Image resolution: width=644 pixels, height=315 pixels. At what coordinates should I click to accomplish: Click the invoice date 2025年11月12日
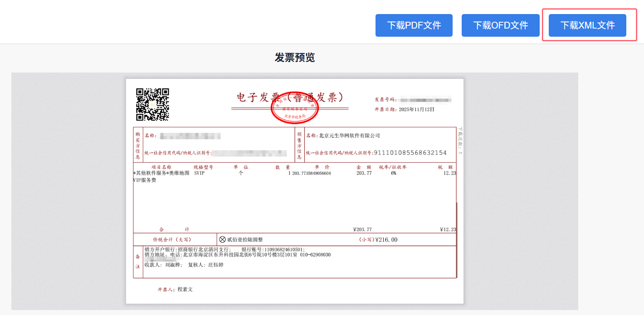(x=416, y=109)
